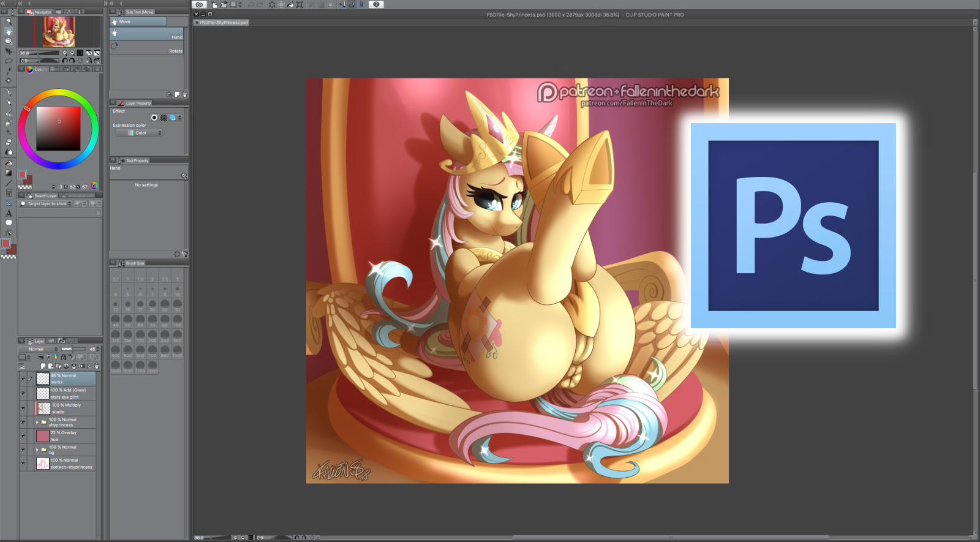Toggle Snap to Special Ruler
980x542 pixels.
(352, 4)
